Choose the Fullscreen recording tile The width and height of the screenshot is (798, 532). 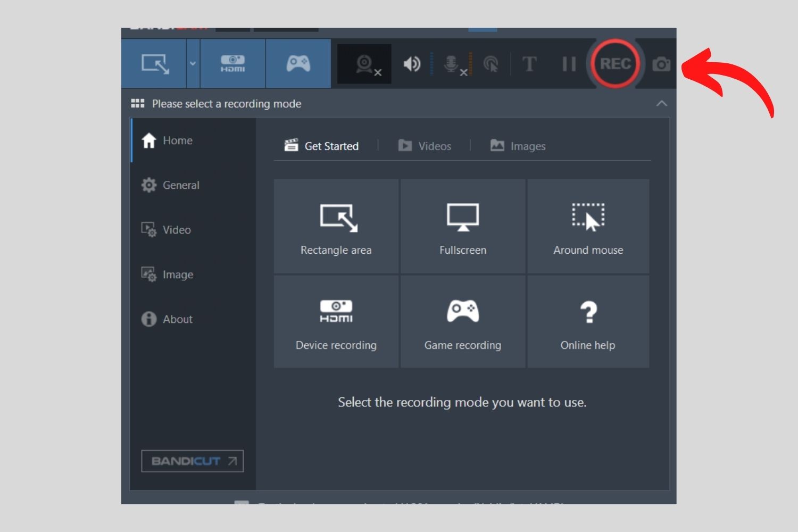click(463, 226)
